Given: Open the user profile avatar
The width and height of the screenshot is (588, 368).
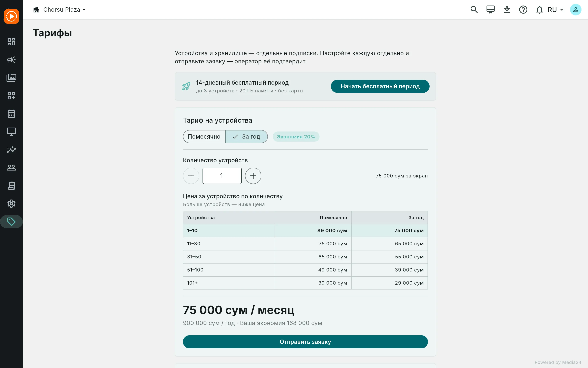Looking at the screenshot, I should (576, 10).
